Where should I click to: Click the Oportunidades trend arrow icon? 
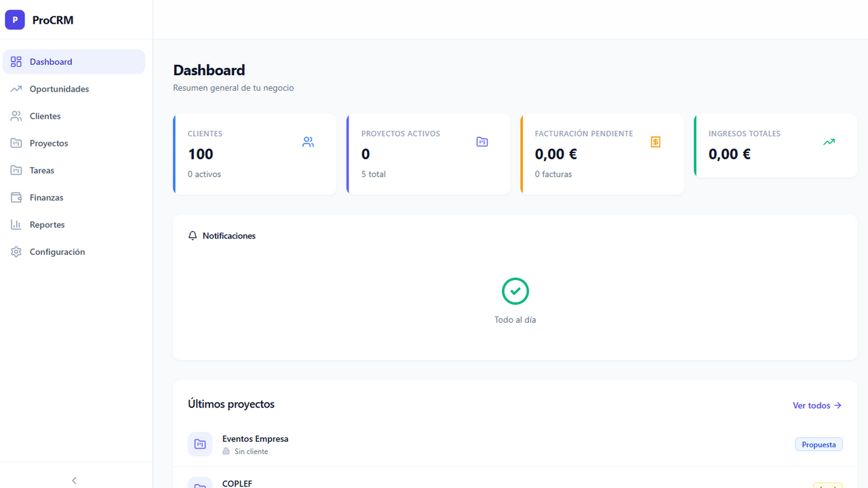tap(16, 89)
